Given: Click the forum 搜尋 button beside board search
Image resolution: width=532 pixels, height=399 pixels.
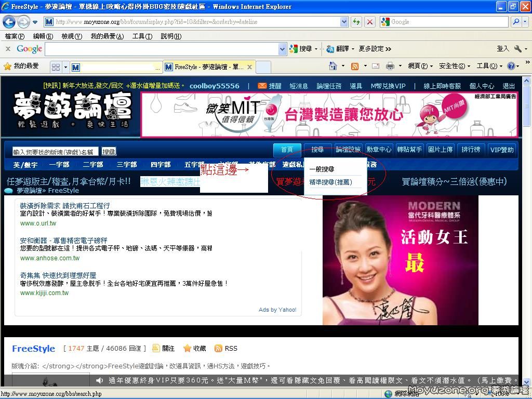Looking at the screenshot, I should point(109,152).
